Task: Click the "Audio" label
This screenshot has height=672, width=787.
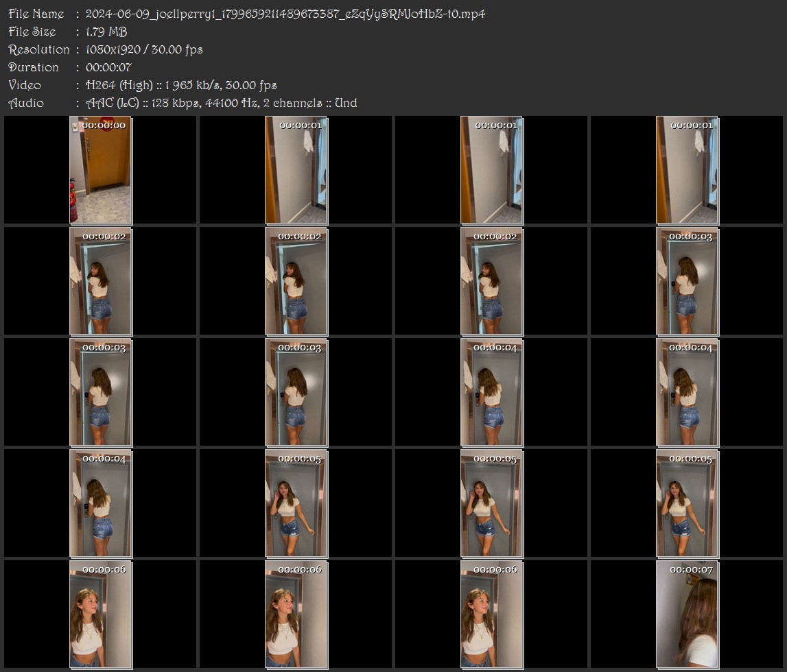Action: click(x=26, y=103)
